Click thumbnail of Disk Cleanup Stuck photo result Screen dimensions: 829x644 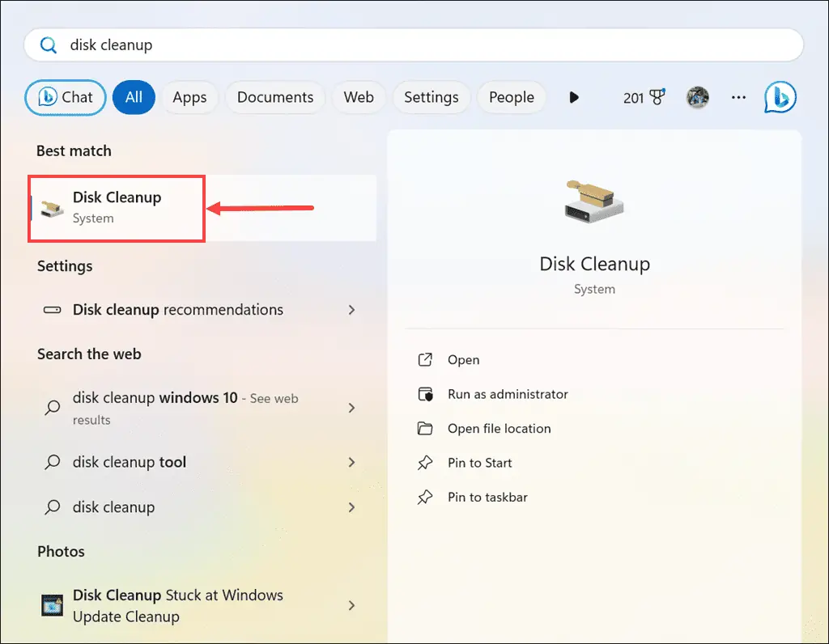click(x=53, y=605)
